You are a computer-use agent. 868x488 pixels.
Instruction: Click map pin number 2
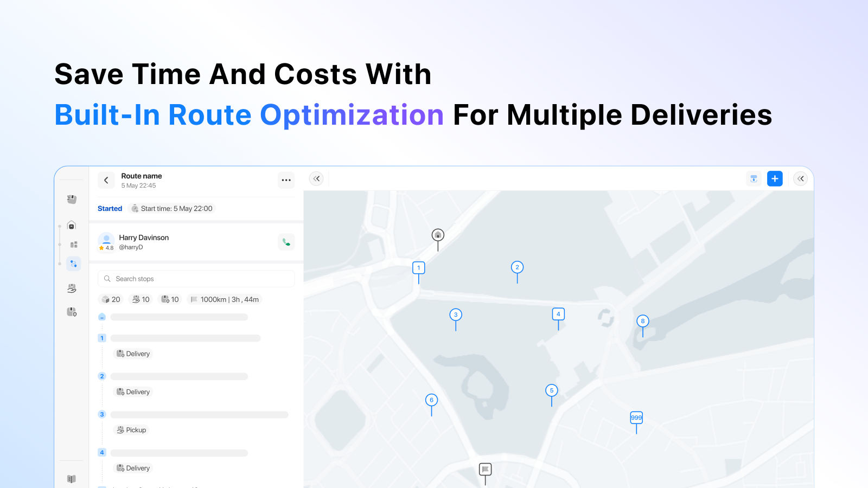[518, 267]
